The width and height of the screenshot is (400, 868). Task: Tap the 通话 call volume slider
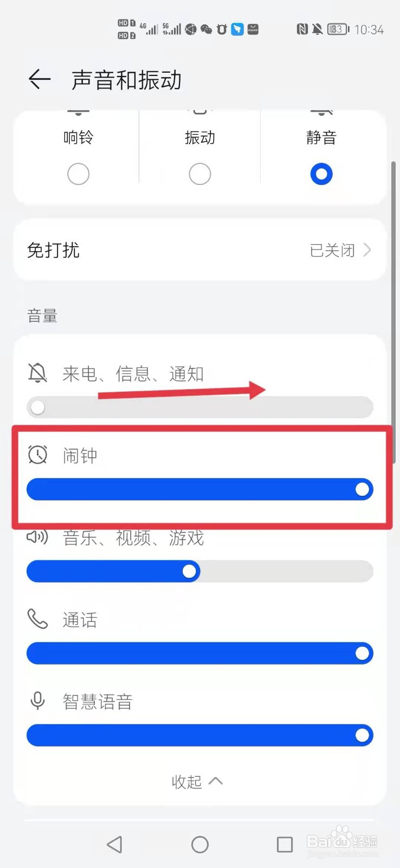click(200, 653)
